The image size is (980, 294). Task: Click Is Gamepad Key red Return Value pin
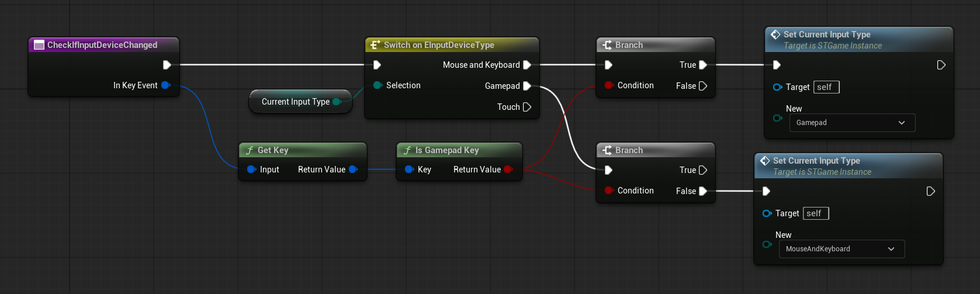click(508, 170)
